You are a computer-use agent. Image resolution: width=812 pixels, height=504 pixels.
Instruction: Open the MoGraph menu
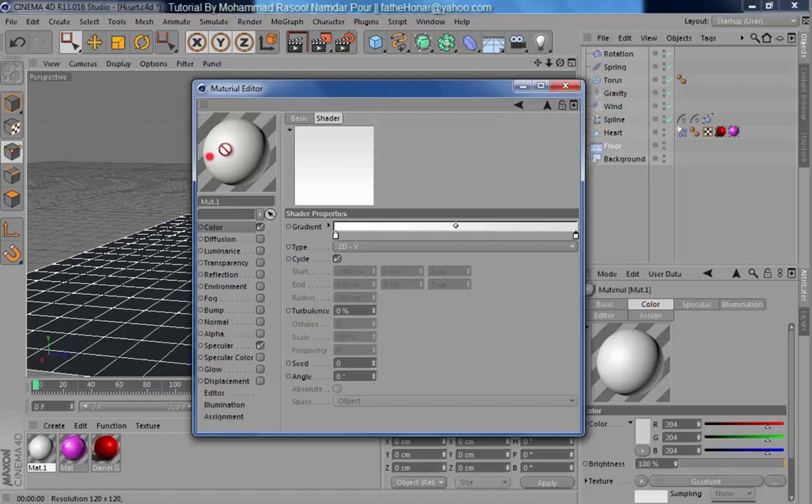point(287,22)
